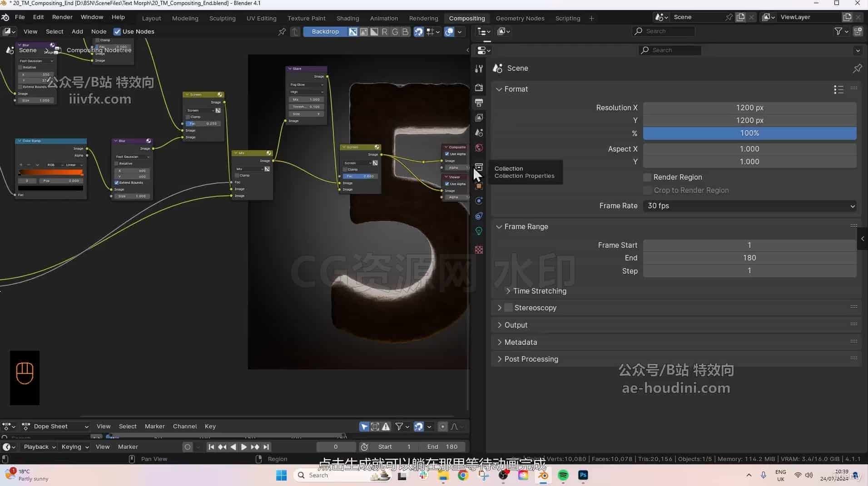This screenshot has width=868, height=486.
Task: Toggle Use Preview Range clock icon
Action: tap(364, 447)
